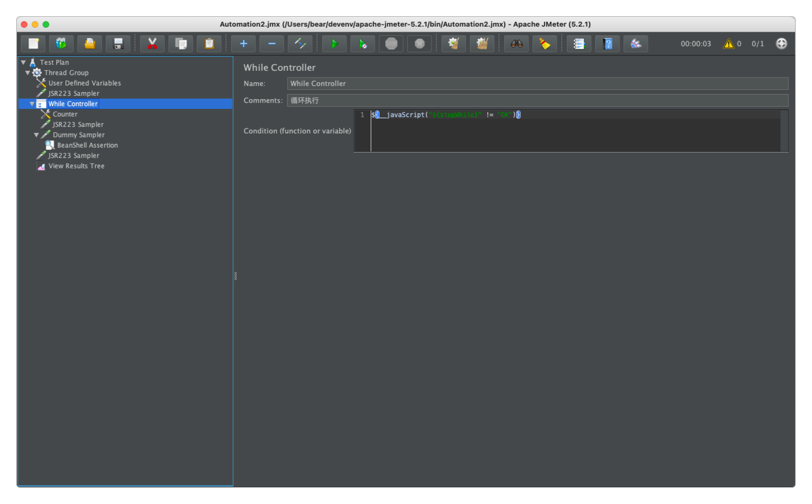This screenshot has height=504, width=812.
Task: Open the log viewer via warning triangle
Action: click(x=729, y=44)
